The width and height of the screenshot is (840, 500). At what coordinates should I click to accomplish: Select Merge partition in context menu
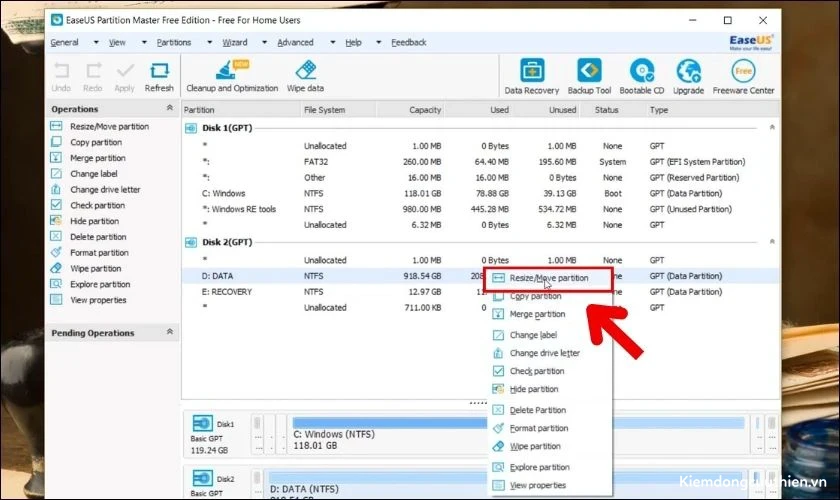(550, 315)
